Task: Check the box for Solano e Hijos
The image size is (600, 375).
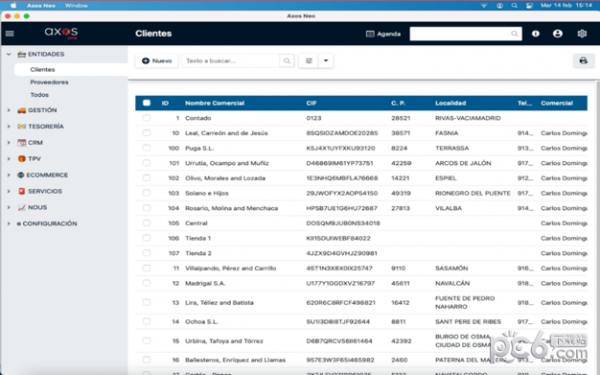Action: point(146,193)
